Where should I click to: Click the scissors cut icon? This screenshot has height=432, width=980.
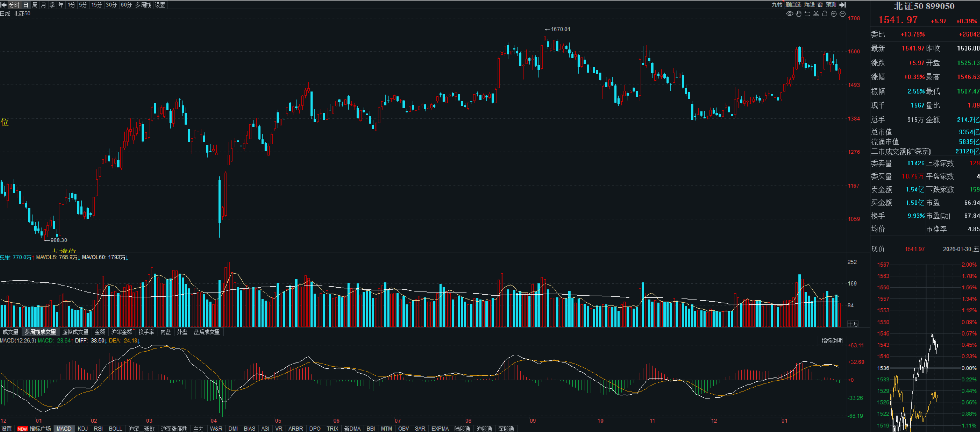[x=816, y=14]
